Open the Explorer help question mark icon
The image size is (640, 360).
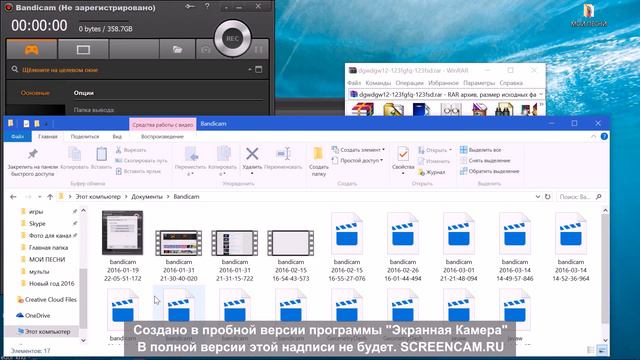[604, 136]
